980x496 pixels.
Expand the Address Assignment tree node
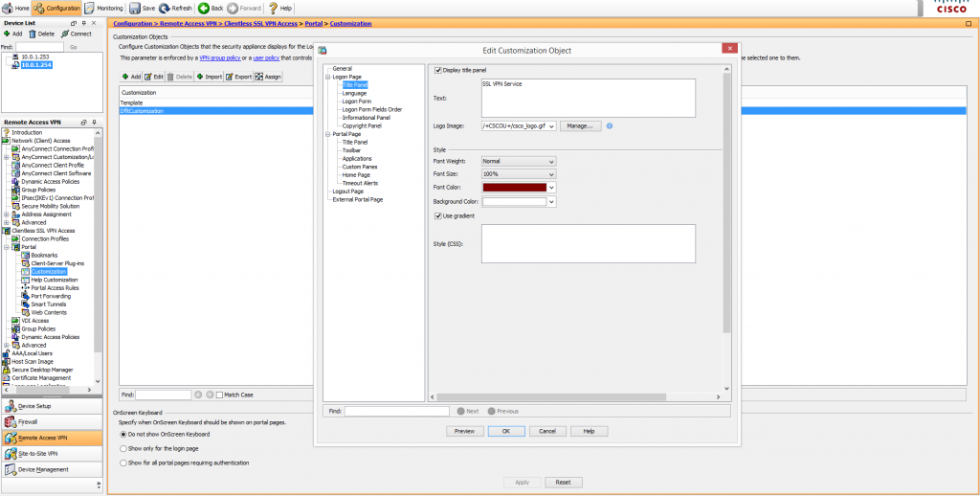pos(7,214)
